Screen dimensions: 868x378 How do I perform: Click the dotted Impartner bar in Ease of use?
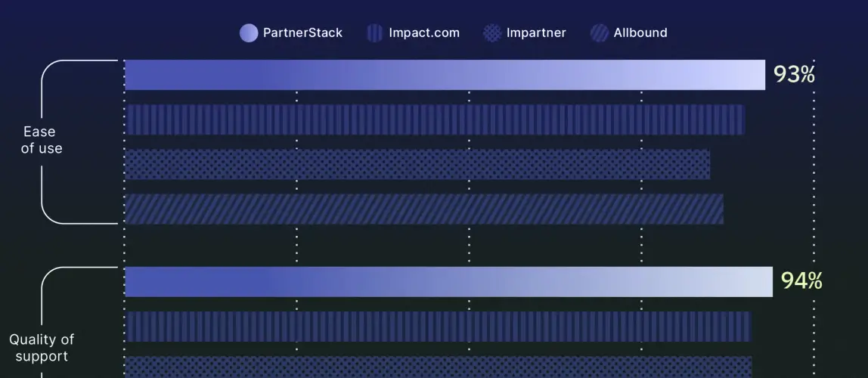tap(417, 164)
